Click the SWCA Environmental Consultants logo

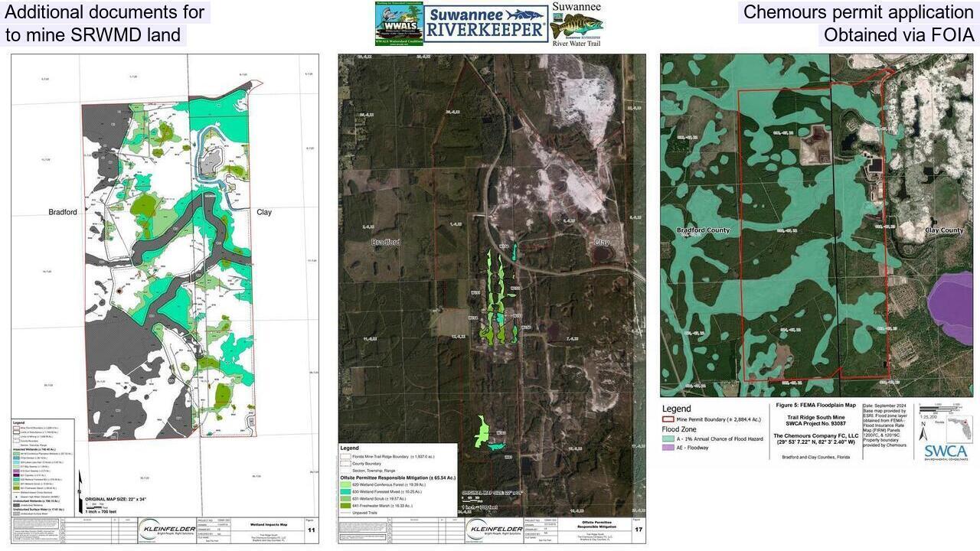[946, 452]
